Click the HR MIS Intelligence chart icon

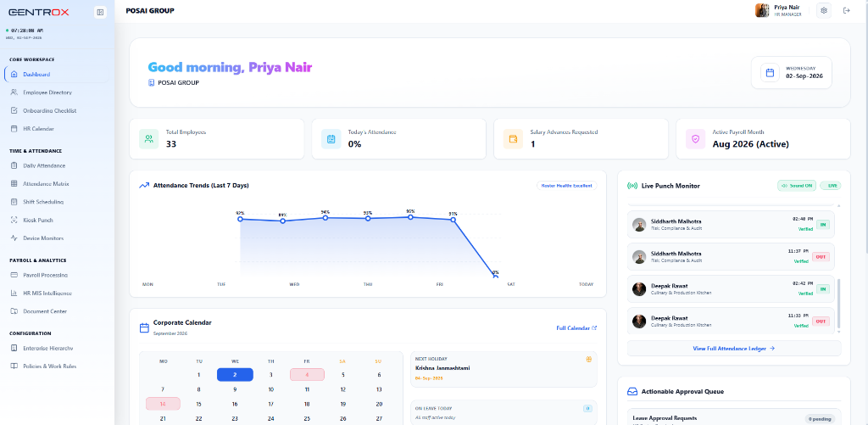click(14, 294)
